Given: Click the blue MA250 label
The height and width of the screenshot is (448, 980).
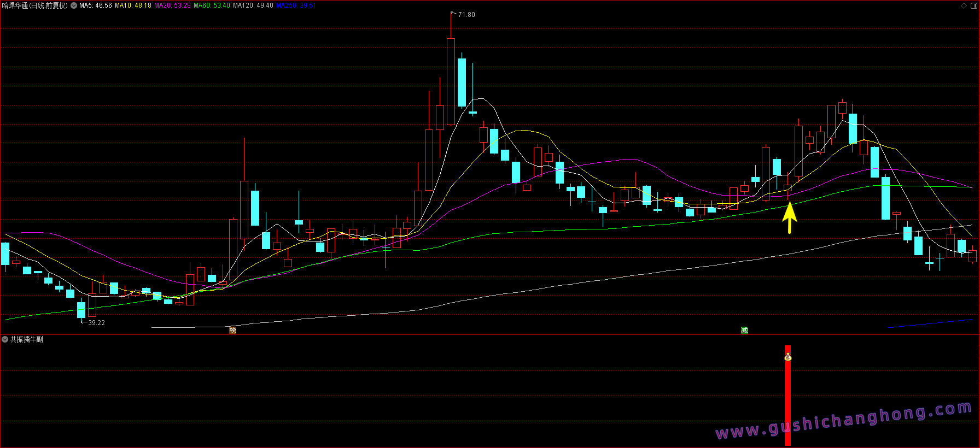Looking at the screenshot, I should [x=296, y=5].
